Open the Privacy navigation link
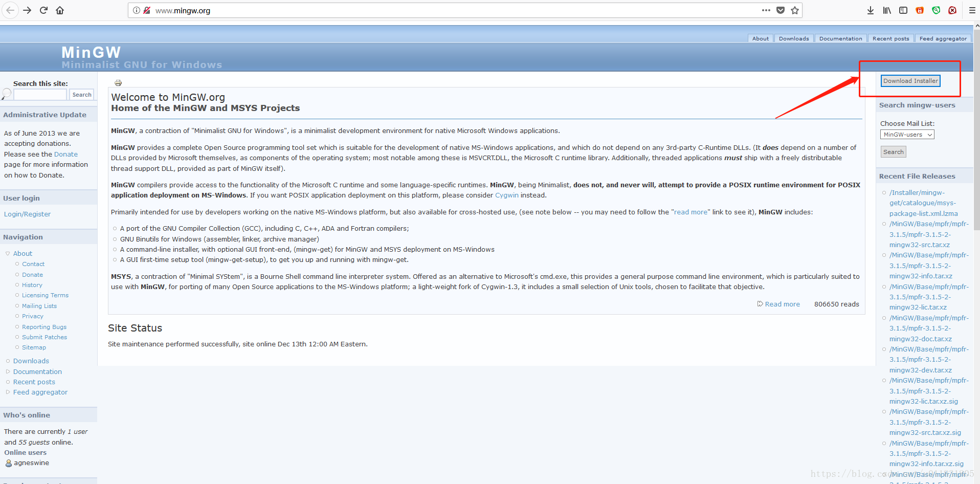Image resolution: width=980 pixels, height=484 pixels. click(x=33, y=316)
